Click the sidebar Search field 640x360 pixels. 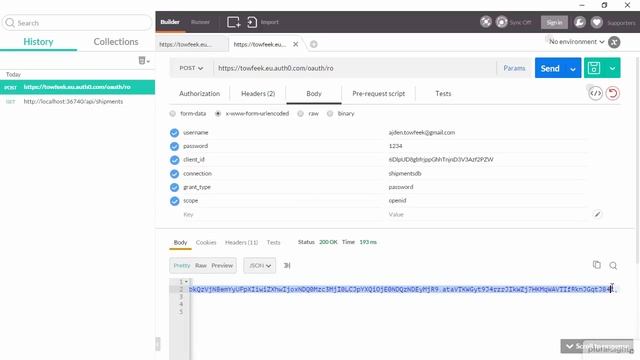(77, 23)
